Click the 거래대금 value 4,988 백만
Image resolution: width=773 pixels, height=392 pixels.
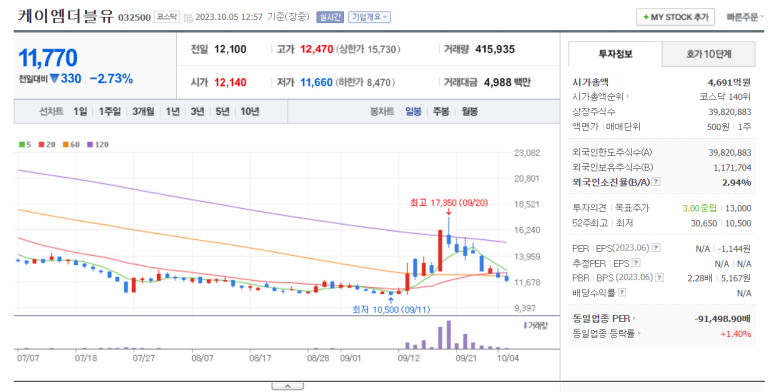pos(507,82)
